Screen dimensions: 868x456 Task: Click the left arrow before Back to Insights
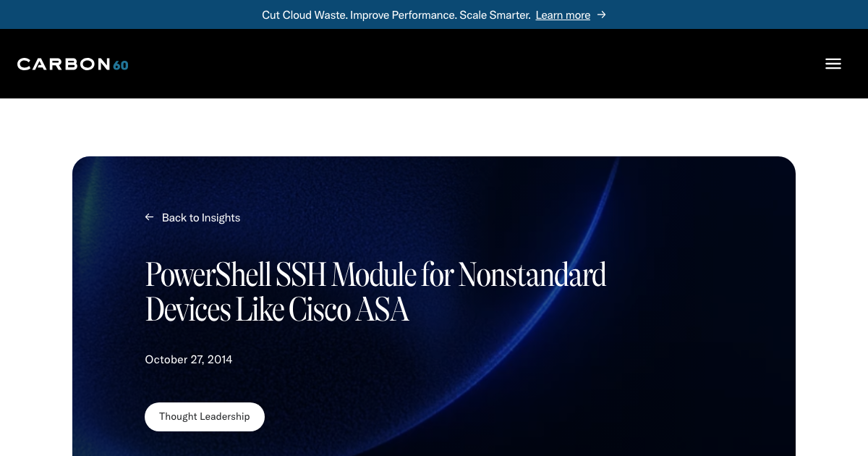click(x=149, y=217)
